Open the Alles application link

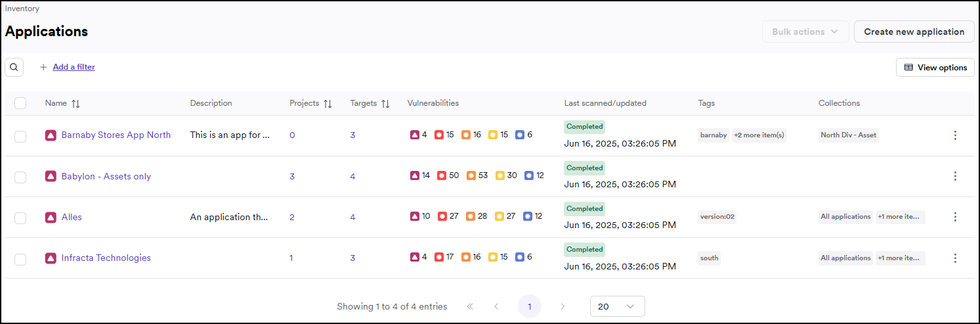click(x=72, y=217)
